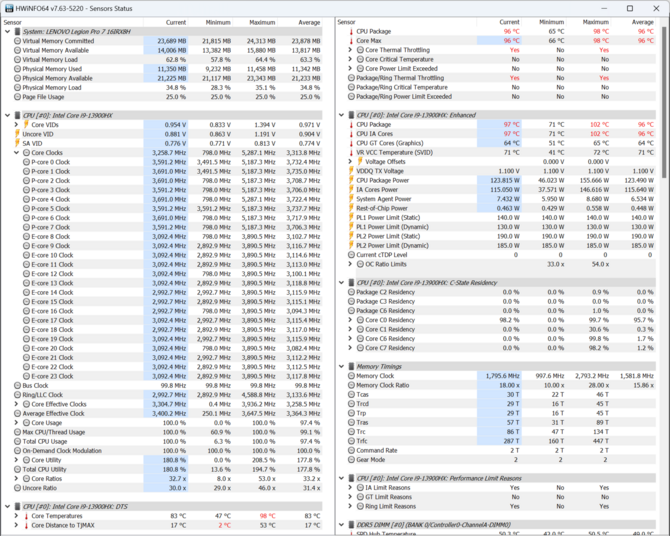This screenshot has width=670, height=536.
Task: Click the 3,258.7 MHz Core Clocks value
Action: pyautogui.click(x=169, y=153)
